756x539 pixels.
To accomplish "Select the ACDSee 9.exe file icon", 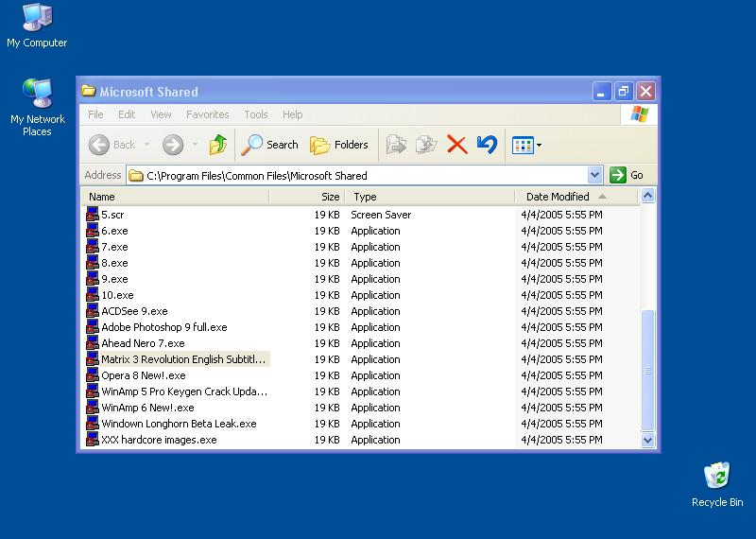I will pos(93,311).
